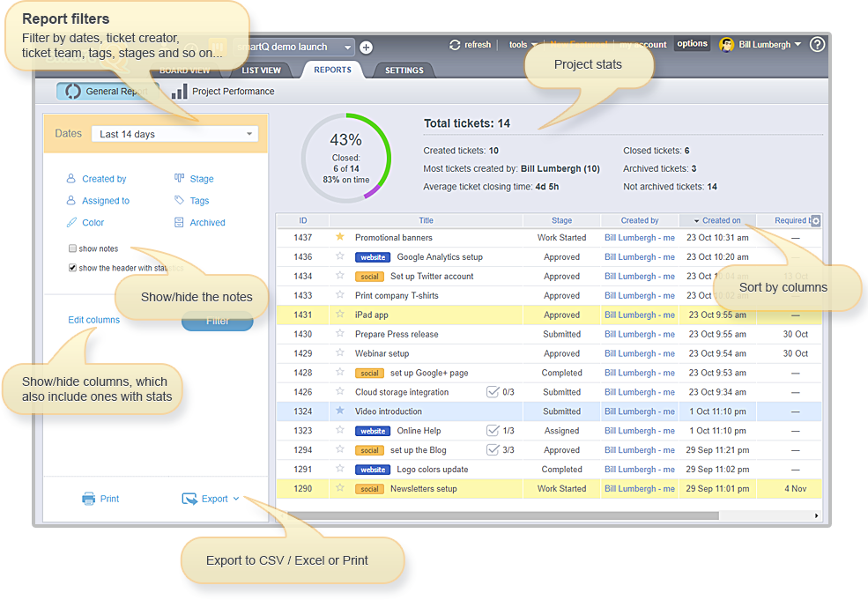Open the Dates range dropdown
Image resolution: width=868 pixels, height=600 pixels.
[x=174, y=134]
